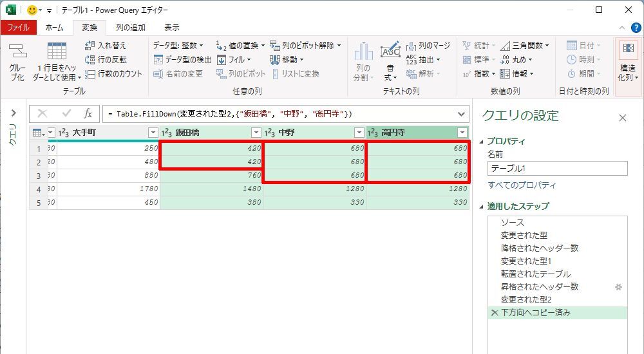This screenshot has width=644, height=354.
Task: Open the ファイル menu tab
Action: tap(18, 28)
